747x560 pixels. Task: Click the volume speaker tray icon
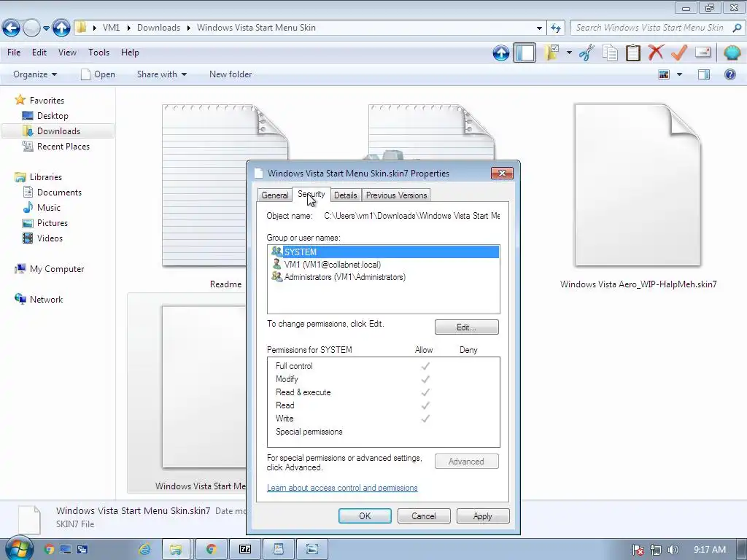coord(673,550)
